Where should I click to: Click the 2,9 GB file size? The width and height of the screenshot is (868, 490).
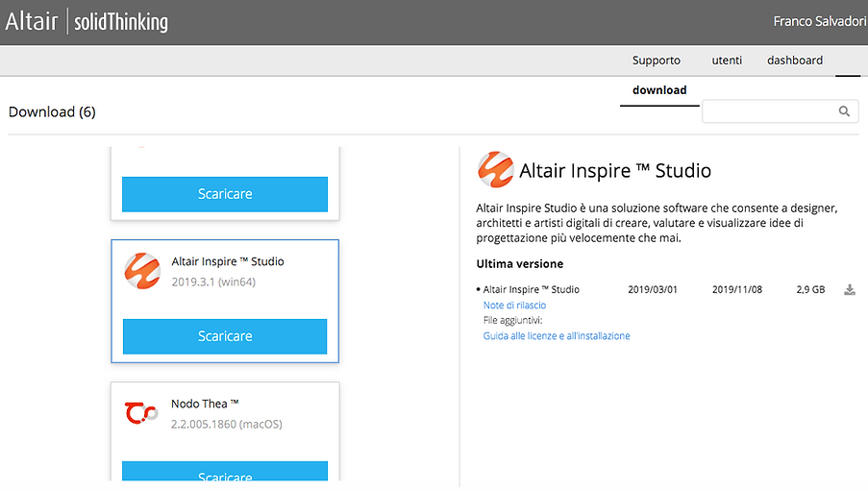pos(810,289)
